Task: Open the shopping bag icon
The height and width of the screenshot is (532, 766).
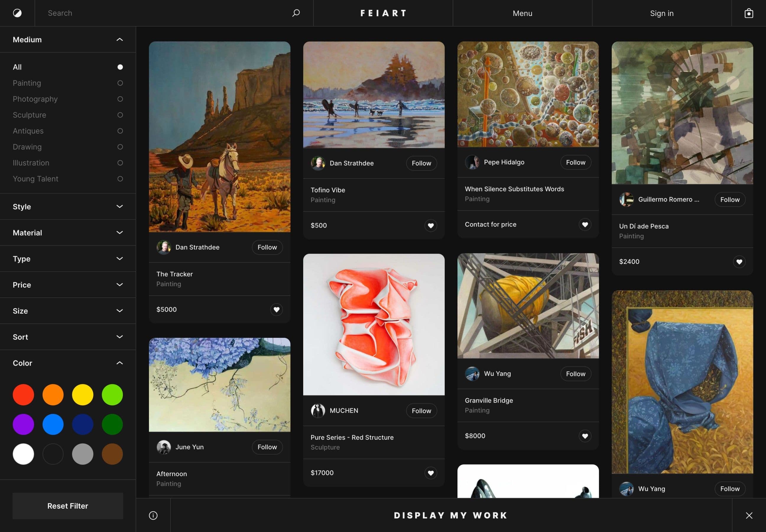Action: coord(749,13)
